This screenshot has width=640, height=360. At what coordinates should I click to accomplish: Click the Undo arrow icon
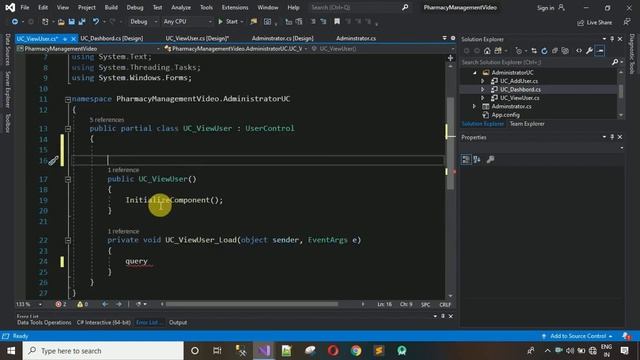tap(96, 22)
